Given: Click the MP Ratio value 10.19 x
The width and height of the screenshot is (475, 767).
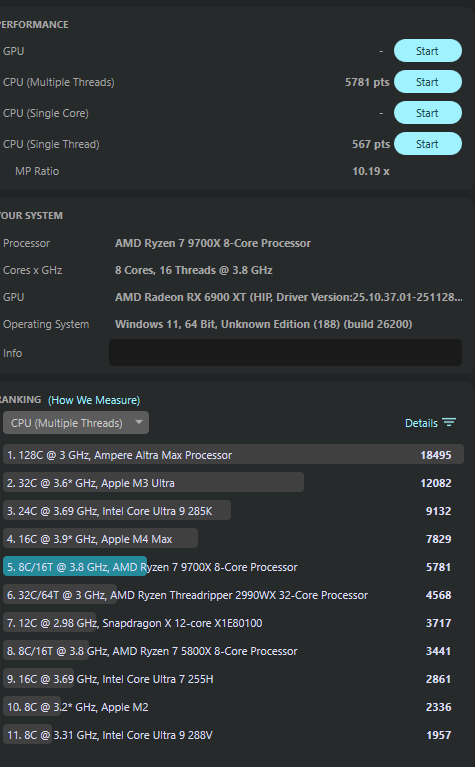Looking at the screenshot, I should tap(371, 171).
